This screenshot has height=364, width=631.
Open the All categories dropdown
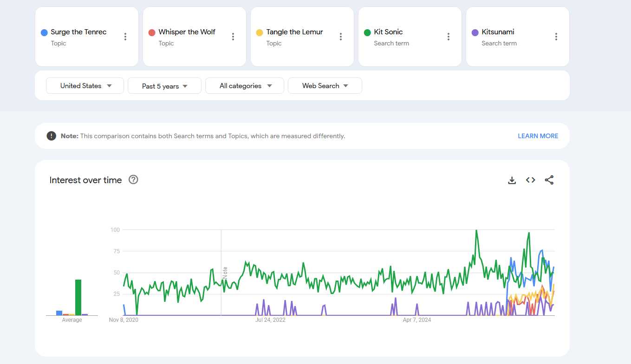pos(245,86)
